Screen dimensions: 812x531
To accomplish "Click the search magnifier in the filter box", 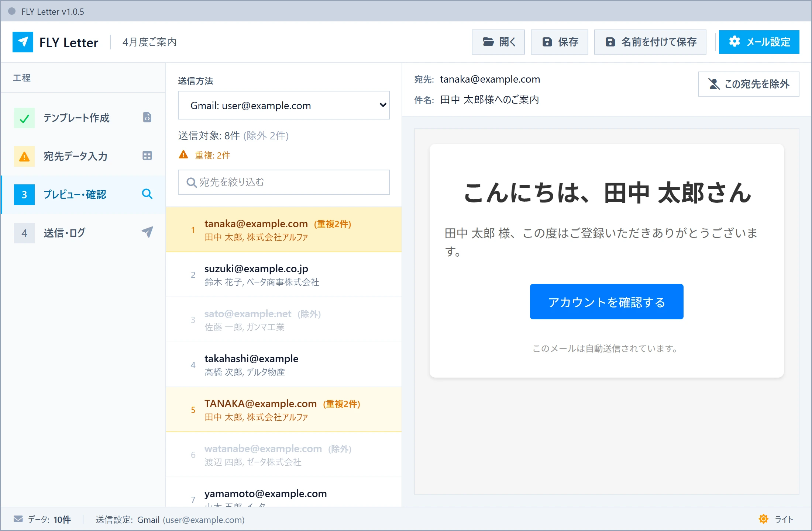I will pyautogui.click(x=191, y=183).
